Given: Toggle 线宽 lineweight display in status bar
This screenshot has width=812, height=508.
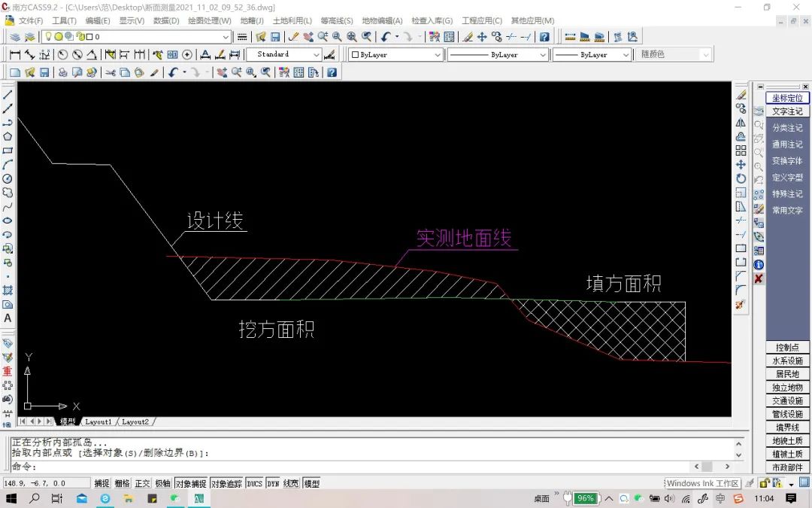Looking at the screenshot, I should coord(291,484).
